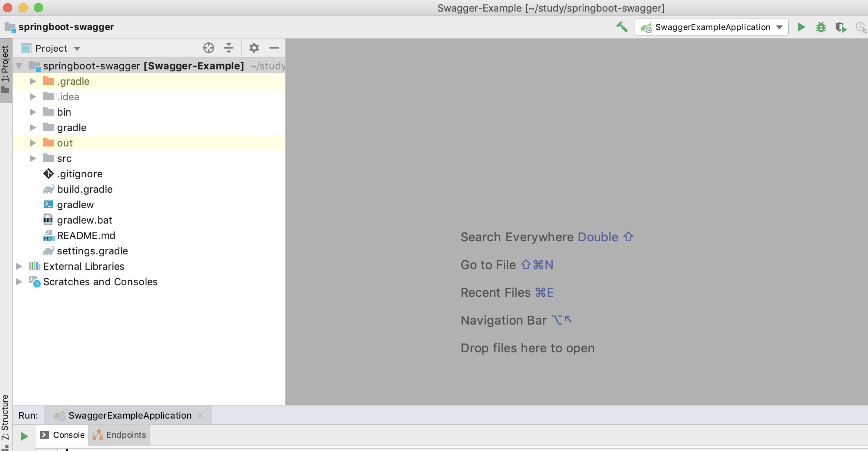868x451 pixels.
Task: Hide the Project tool window
Action: click(x=274, y=48)
